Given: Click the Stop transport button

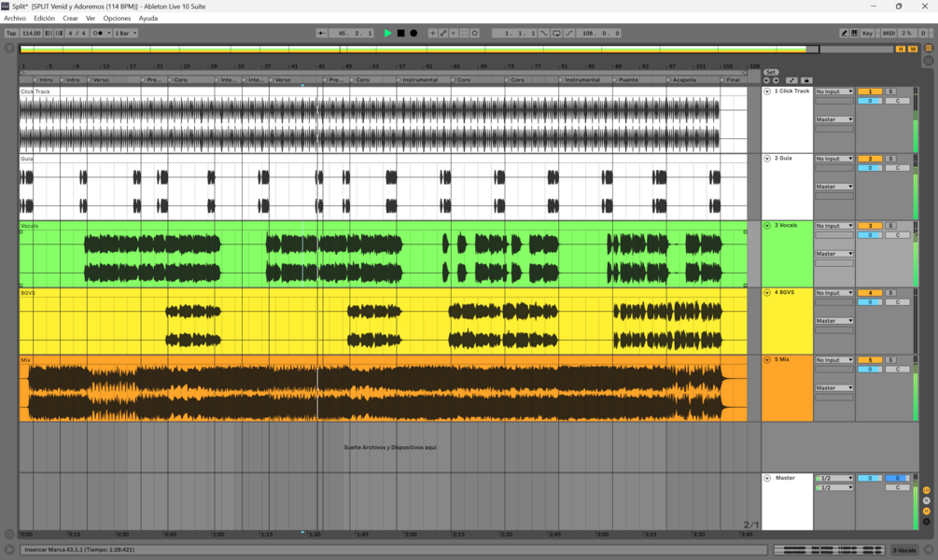Looking at the screenshot, I should 400,34.
